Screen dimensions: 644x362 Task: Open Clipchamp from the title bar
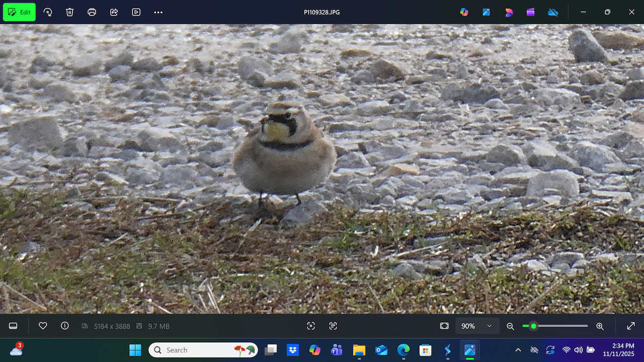pos(531,12)
